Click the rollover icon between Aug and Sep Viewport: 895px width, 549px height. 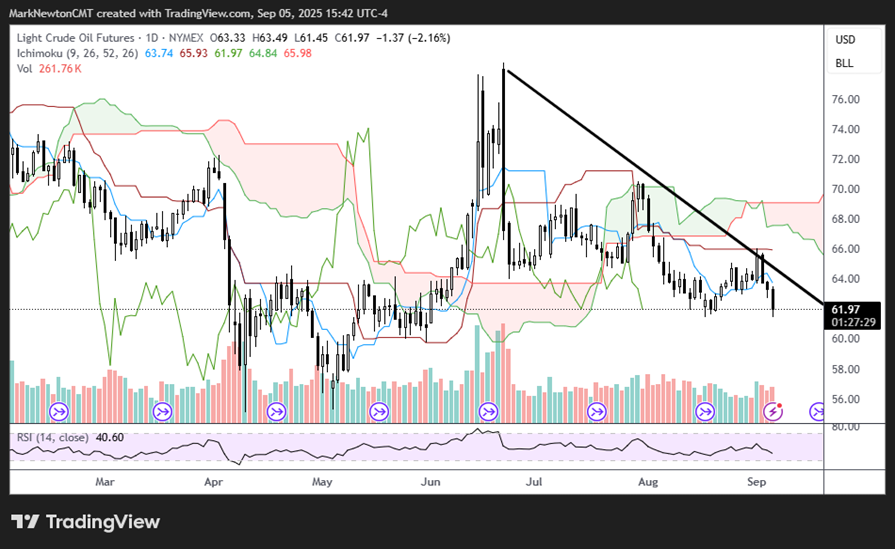[x=705, y=410]
